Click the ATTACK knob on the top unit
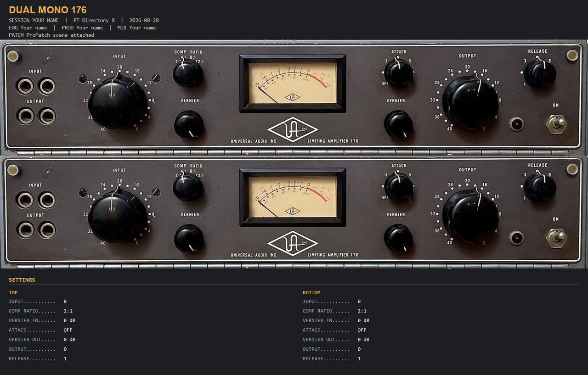The height and width of the screenshot is (375, 588). [398, 73]
